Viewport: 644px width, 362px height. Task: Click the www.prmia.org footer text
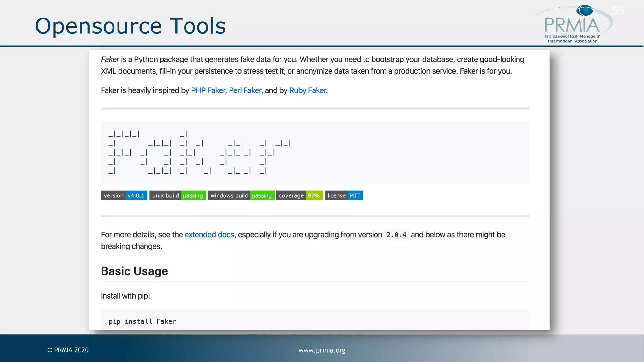[322, 350]
